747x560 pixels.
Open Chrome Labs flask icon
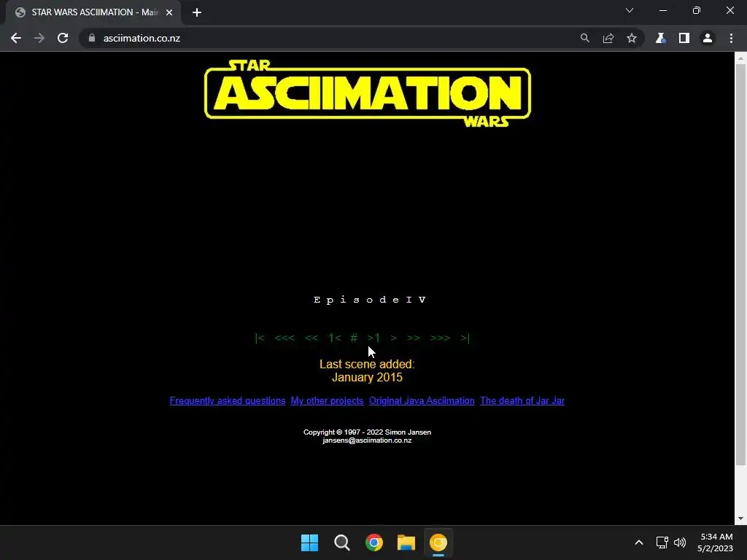pyautogui.click(x=660, y=38)
